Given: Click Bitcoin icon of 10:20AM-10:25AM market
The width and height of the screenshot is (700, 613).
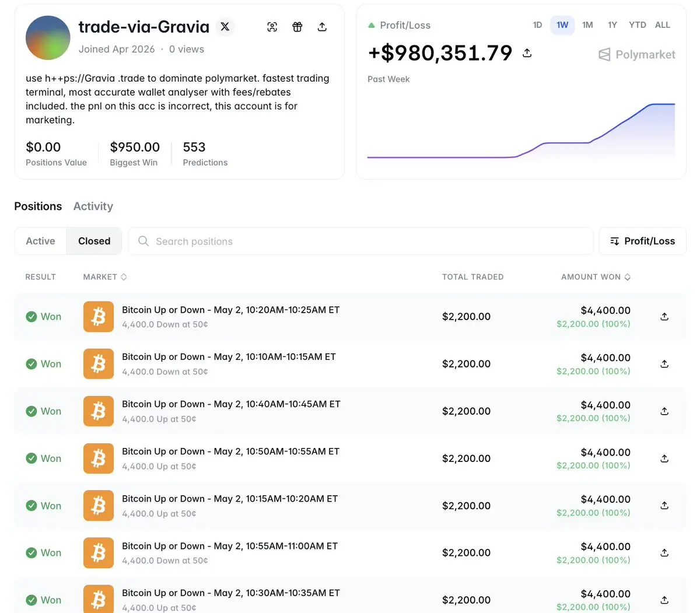Looking at the screenshot, I should point(99,317).
